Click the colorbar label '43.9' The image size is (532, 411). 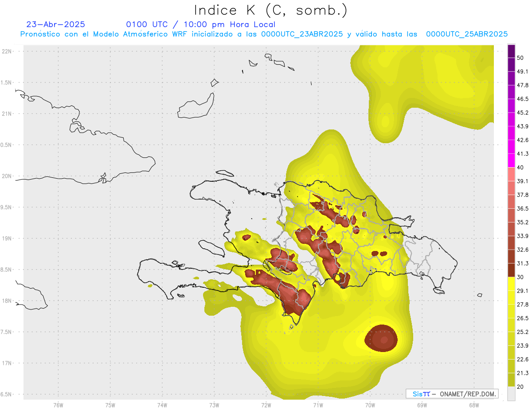(x=523, y=126)
